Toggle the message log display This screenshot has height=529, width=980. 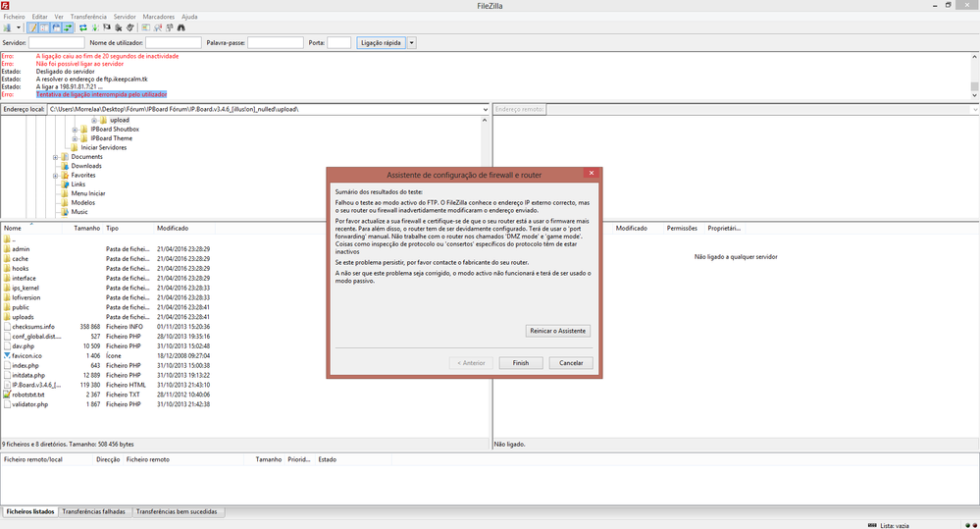point(32,27)
